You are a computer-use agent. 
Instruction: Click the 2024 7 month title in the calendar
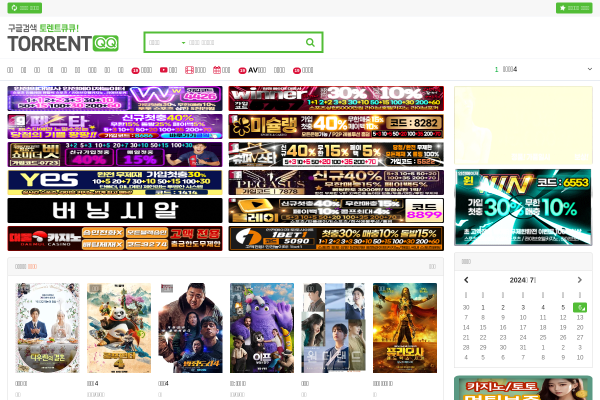[523, 280]
